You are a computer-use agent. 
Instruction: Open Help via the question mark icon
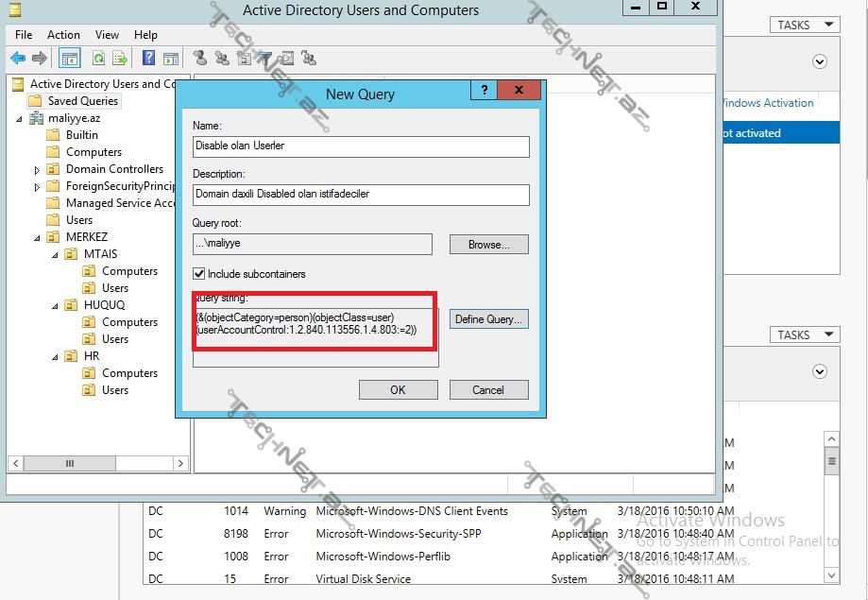tap(148, 59)
